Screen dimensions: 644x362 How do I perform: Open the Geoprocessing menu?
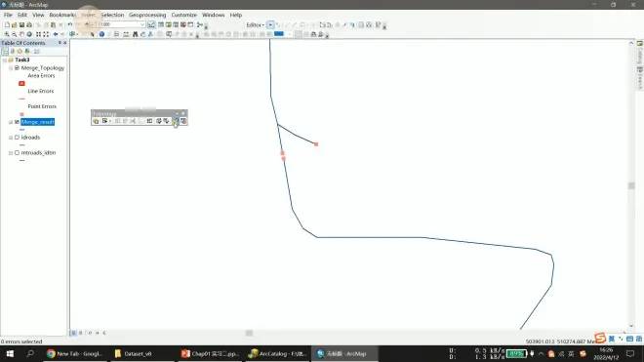[147, 15]
